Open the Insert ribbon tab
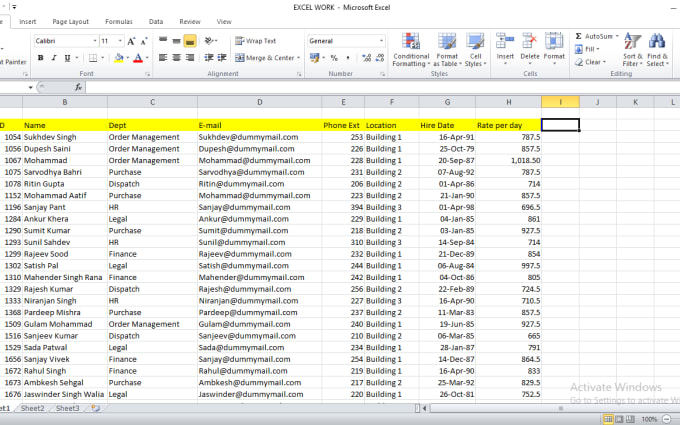This screenshot has width=680, height=425. (28, 22)
